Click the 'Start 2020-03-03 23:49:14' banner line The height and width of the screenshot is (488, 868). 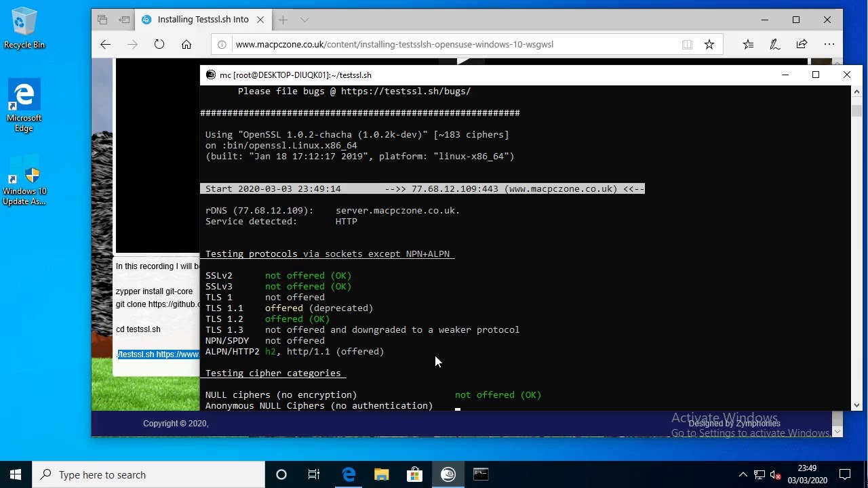(x=422, y=189)
